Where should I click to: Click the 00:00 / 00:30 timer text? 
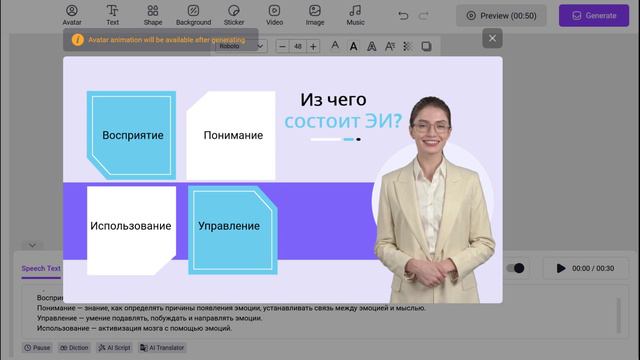click(593, 268)
